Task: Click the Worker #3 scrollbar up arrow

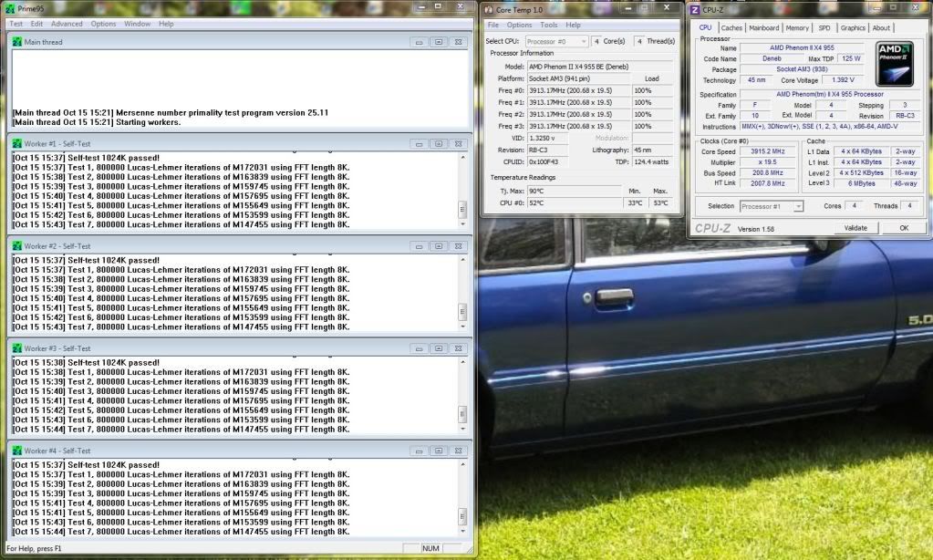Action: pyautogui.click(x=463, y=362)
